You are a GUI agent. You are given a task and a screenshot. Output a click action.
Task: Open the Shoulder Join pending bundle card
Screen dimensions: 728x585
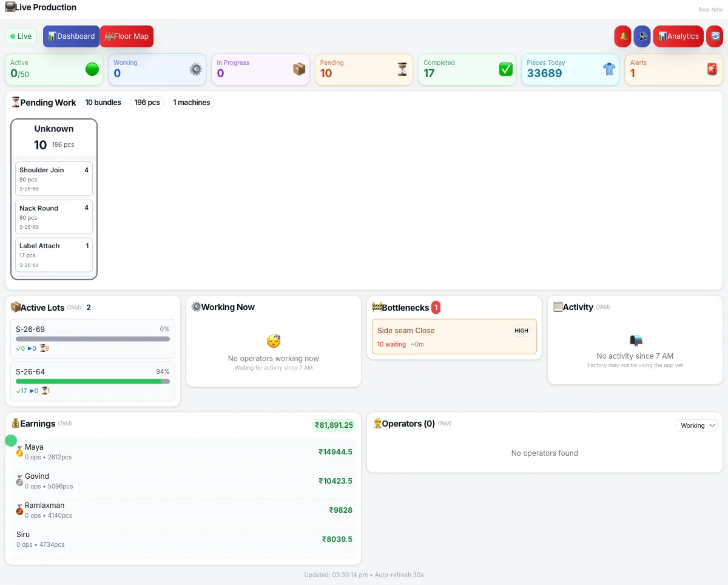(54, 178)
